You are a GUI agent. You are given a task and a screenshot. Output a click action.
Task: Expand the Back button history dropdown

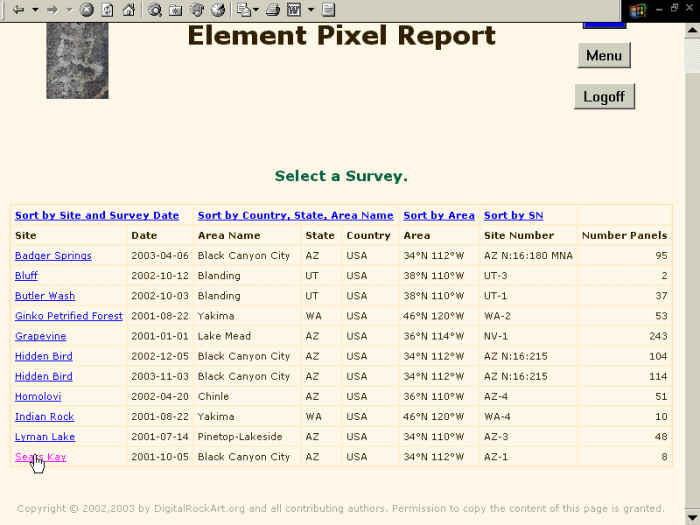(34, 10)
